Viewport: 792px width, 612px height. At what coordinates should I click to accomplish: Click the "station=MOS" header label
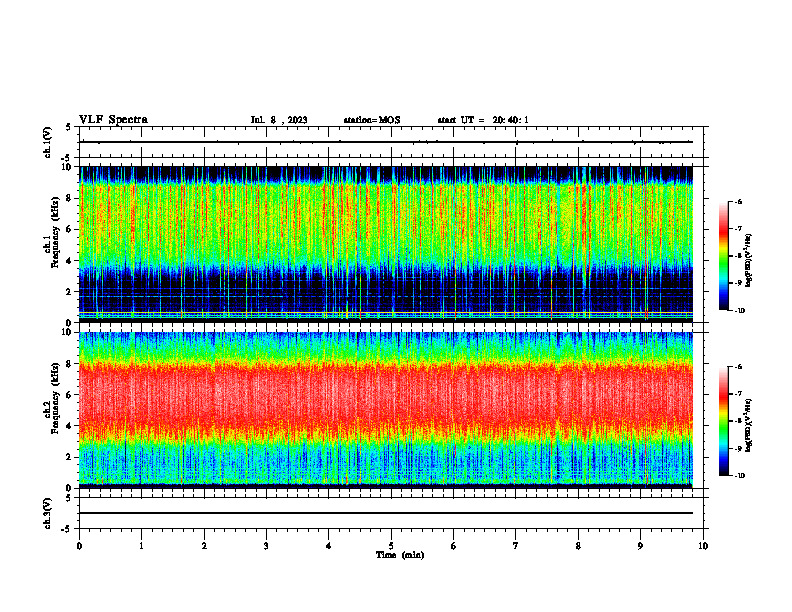(x=372, y=120)
